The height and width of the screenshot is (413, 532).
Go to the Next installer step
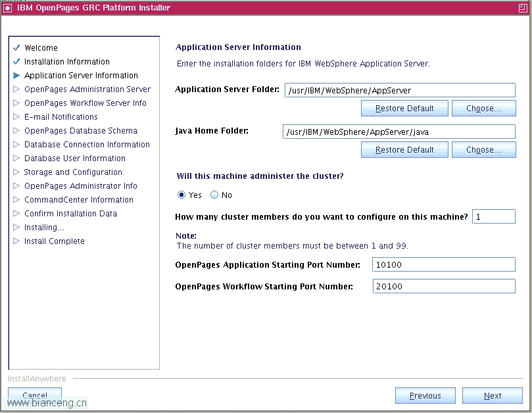coord(493,396)
